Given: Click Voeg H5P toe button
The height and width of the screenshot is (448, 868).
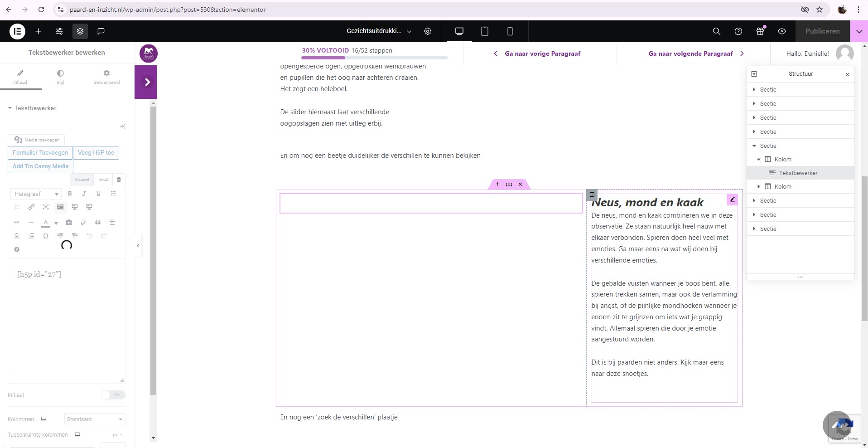Looking at the screenshot, I should point(96,153).
